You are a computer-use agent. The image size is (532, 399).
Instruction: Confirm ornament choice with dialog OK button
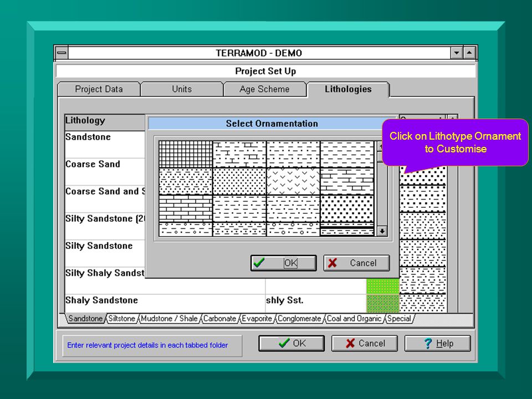pyautogui.click(x=284, y=263)
